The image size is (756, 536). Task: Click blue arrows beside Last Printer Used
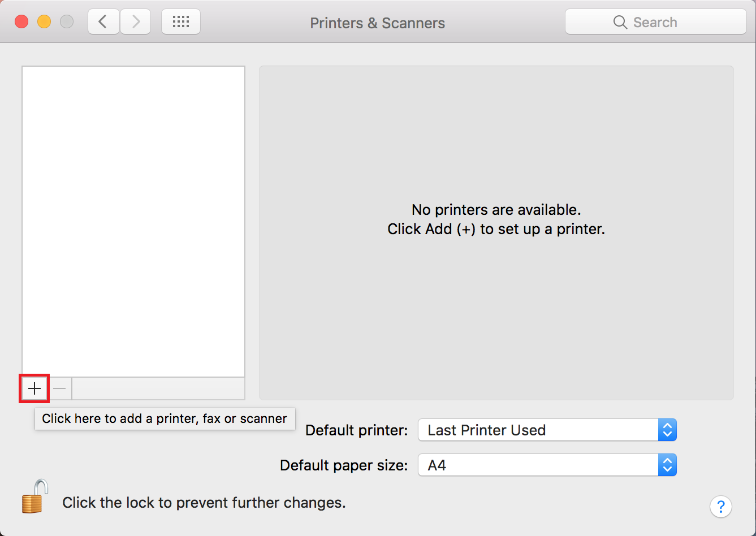667,430
